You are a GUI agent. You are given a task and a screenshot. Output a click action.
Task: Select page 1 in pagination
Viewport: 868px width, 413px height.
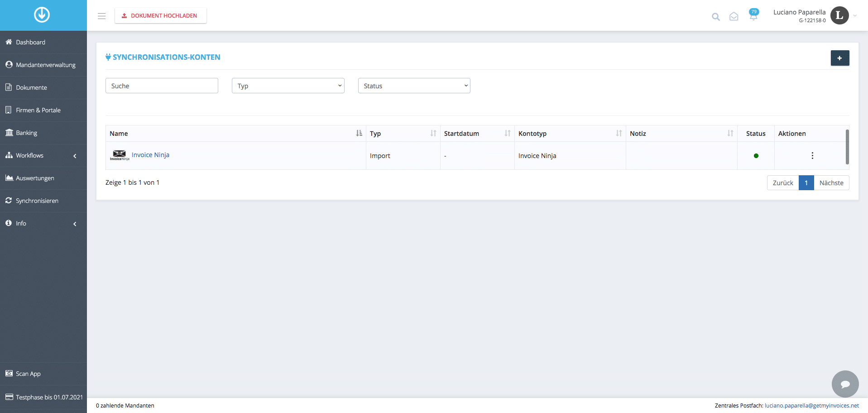pos(806,182)
